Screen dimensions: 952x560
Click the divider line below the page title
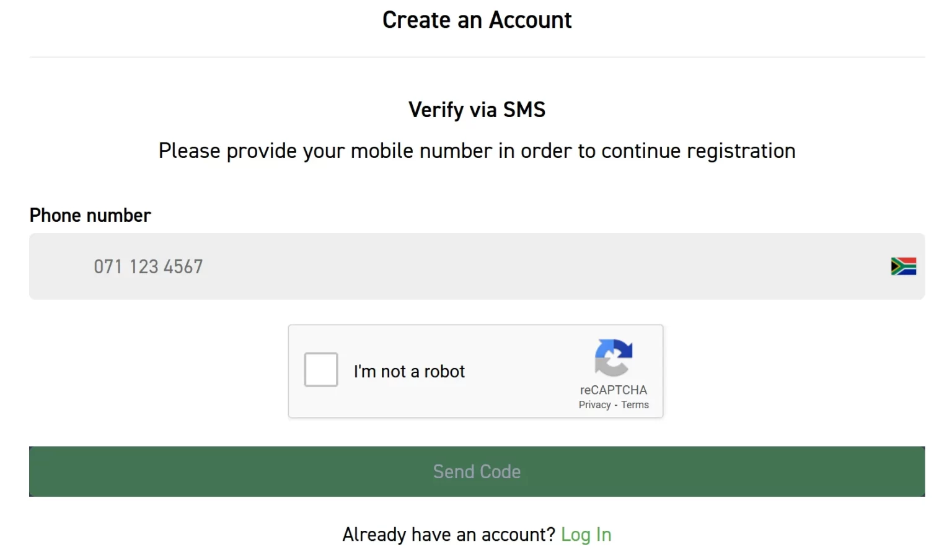pyautogui.click(x=477, y=57)
